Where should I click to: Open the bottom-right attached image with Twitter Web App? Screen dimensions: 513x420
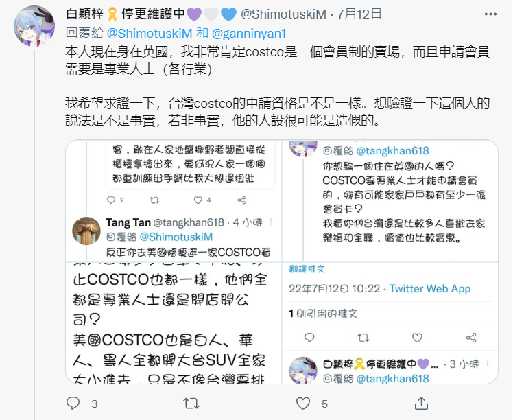(x=390, y=323)
